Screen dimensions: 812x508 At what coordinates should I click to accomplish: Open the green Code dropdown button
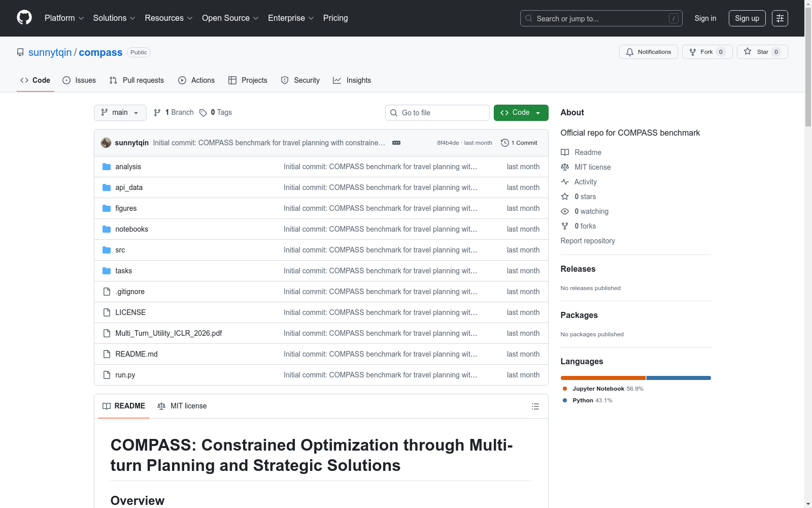point(521,113)
